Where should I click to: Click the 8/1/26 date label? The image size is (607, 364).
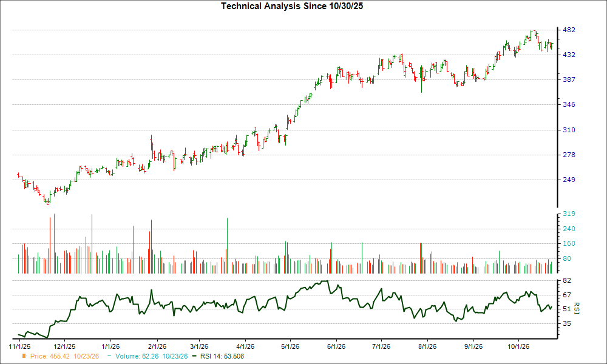pos(427,346)
